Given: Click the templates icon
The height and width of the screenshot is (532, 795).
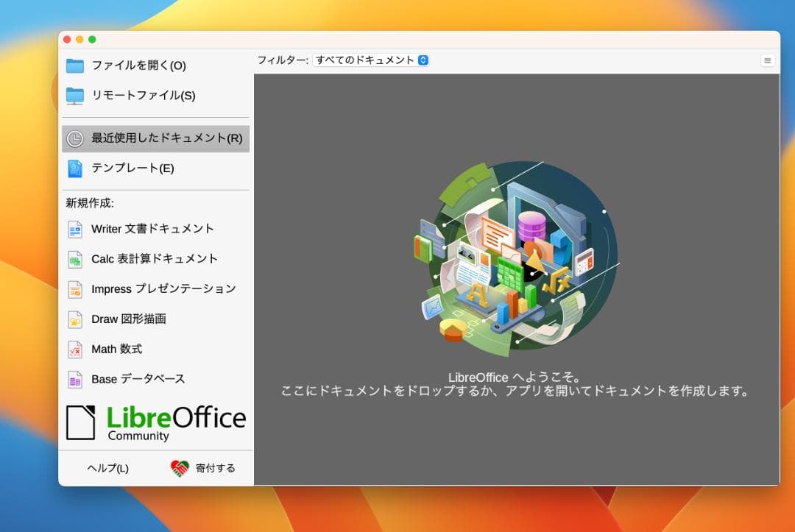Looking at the screenshot, I should click(75, 169).
